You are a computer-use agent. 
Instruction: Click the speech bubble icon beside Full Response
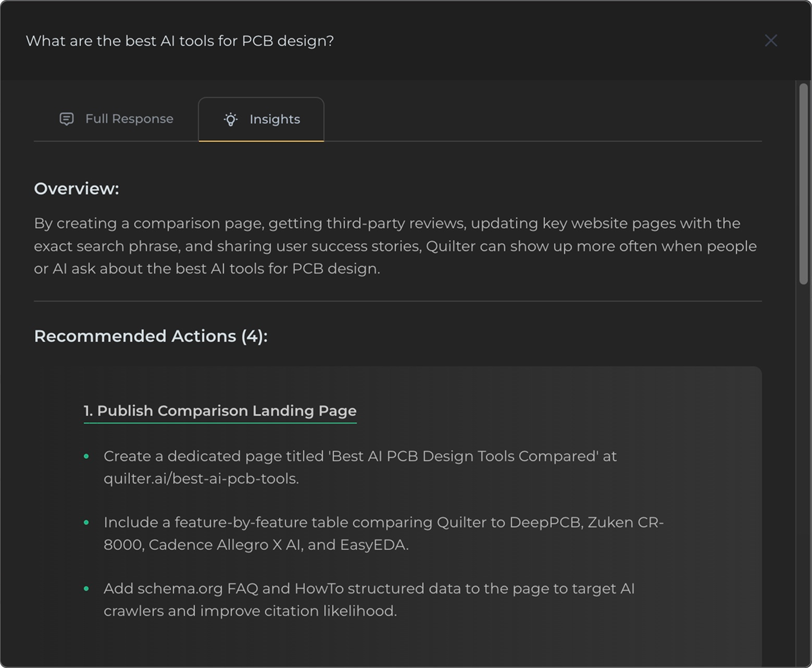pyautogui.click(x=66, y=119)
